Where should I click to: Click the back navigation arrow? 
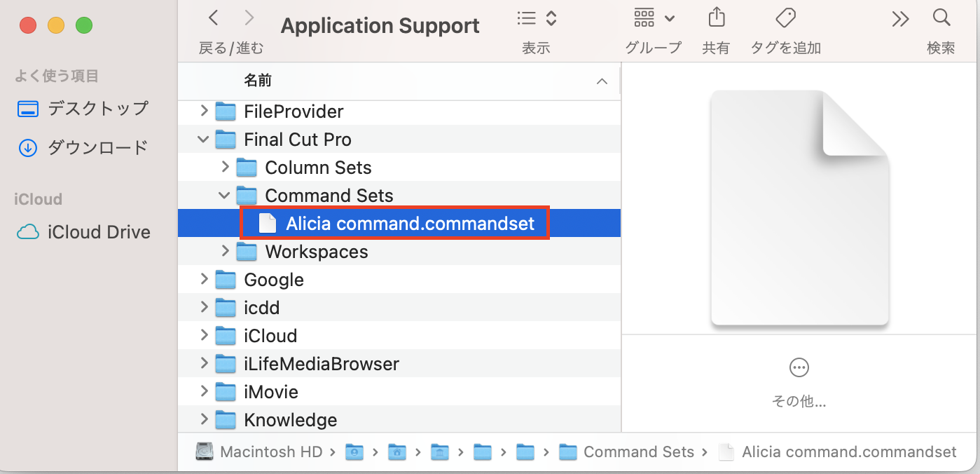[x=214, y=18]
